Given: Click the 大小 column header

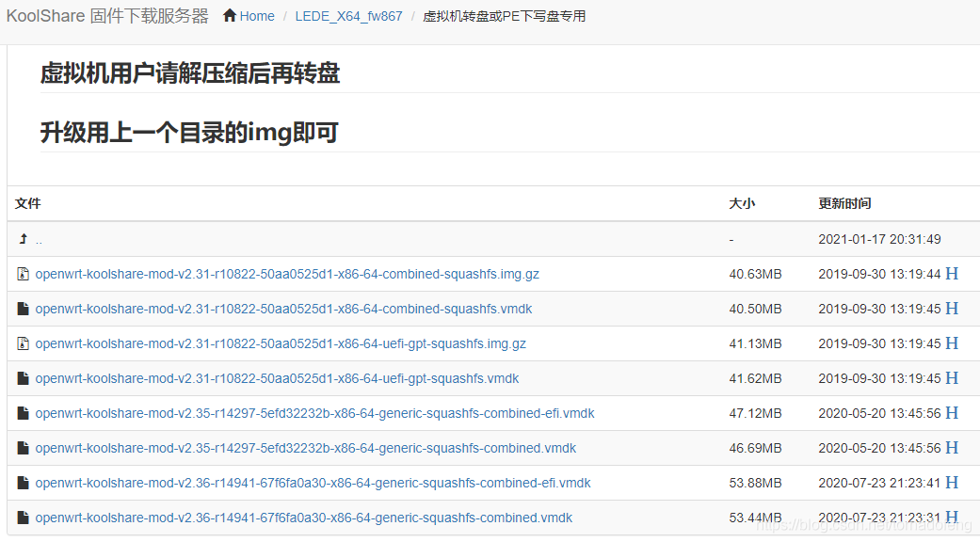Looking at the screenshot, I should coord(742,203).
